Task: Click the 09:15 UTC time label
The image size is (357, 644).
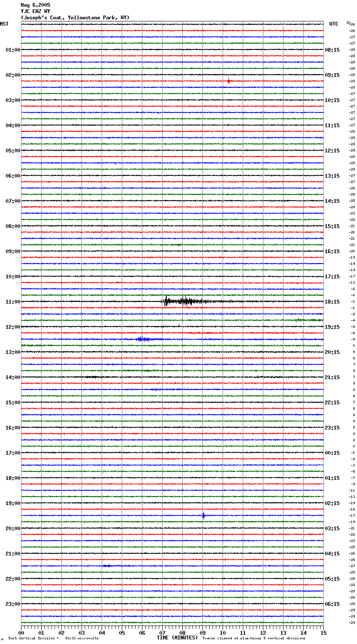Action: (x=332, y=75)
